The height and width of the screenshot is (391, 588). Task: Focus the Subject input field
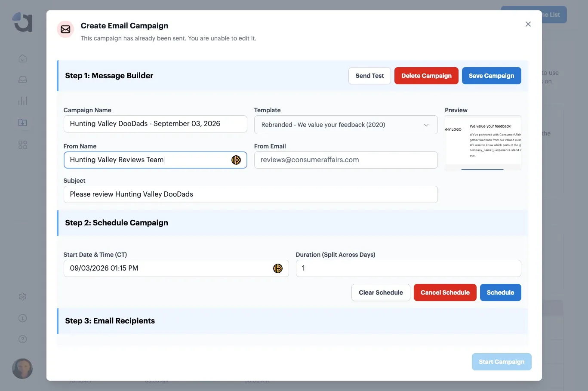tap(250, 194)
